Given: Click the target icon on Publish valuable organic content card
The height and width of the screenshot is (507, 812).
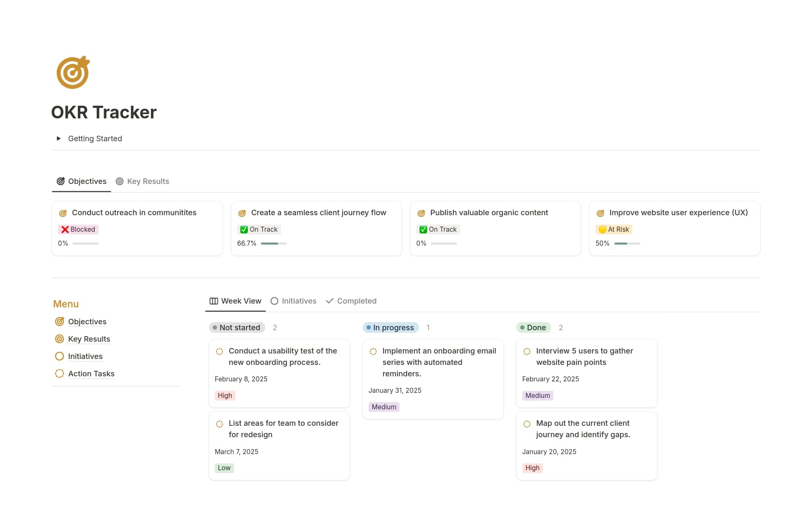Looking at the screenshot, I should [421, 213].
